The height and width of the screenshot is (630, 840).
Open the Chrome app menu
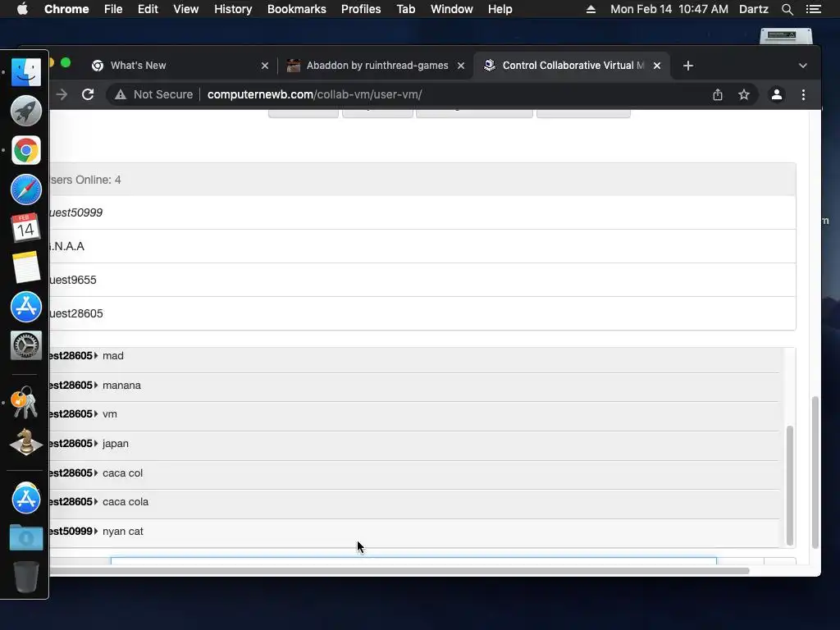(x=66, y=9)
